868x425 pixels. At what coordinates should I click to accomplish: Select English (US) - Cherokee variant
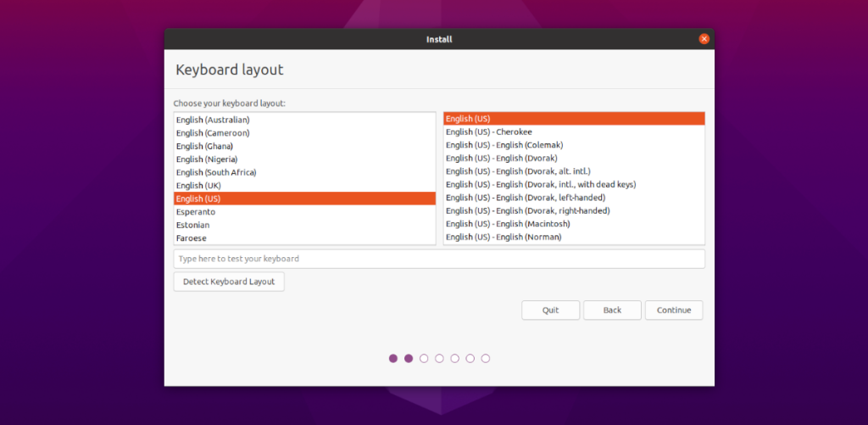point(574,131)
